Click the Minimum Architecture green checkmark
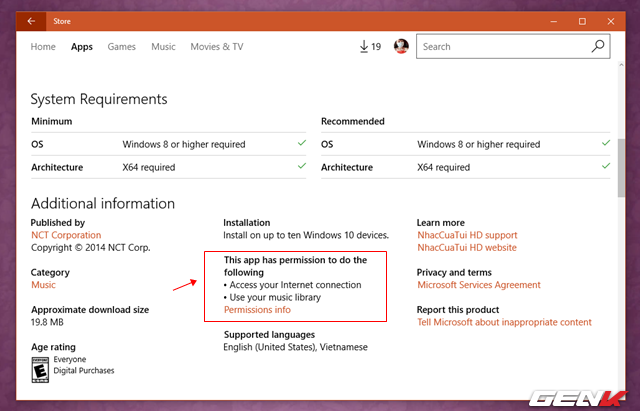Image resolution: width=640 pixels, height=411 pixels. click(x=302, y=166)
